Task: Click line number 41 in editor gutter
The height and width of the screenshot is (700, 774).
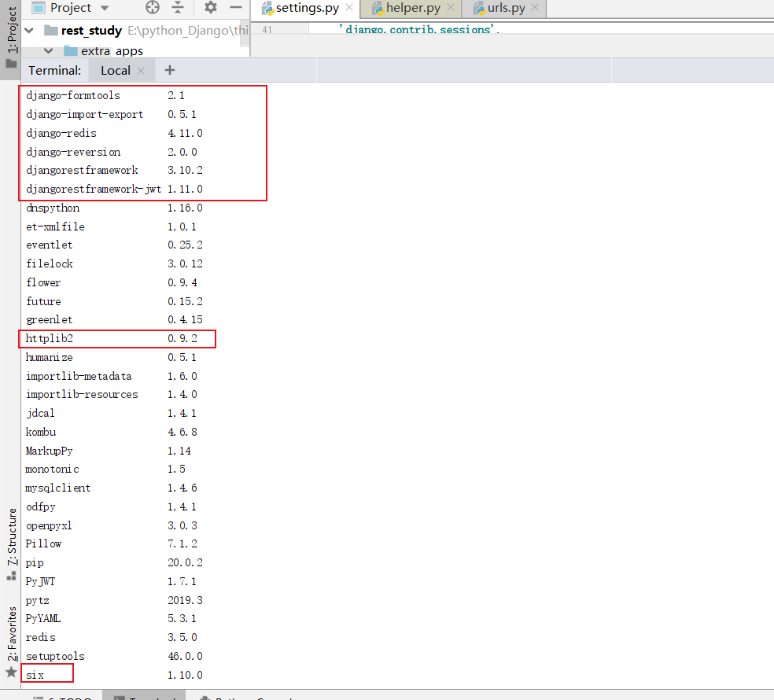Action: click(267, 30)
